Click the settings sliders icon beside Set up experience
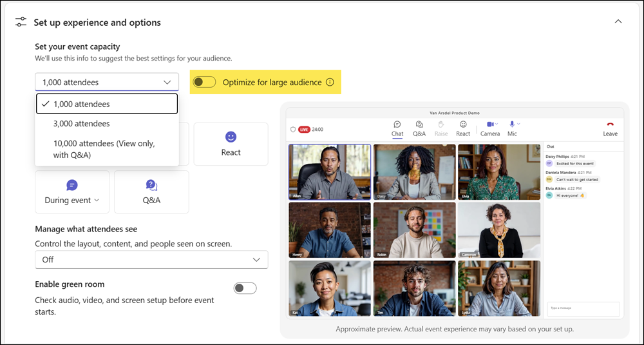 21,22
